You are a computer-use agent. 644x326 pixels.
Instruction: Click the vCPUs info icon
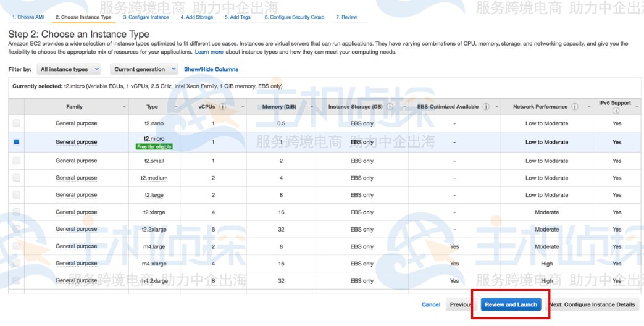tap(222, 107)
